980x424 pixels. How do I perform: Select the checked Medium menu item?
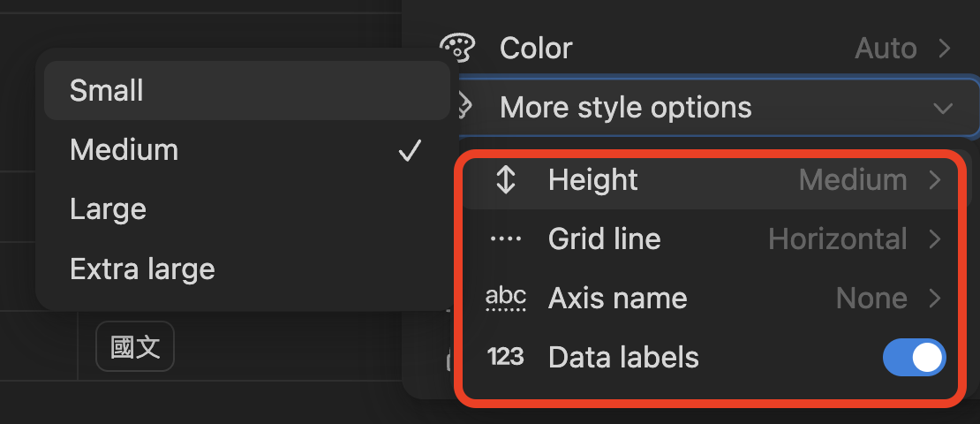124,150
